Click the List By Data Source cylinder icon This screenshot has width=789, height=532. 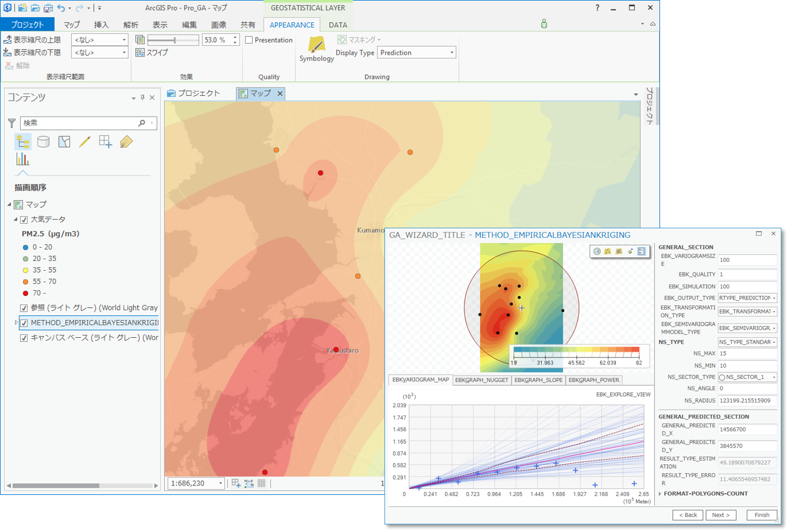click(44, 141)
